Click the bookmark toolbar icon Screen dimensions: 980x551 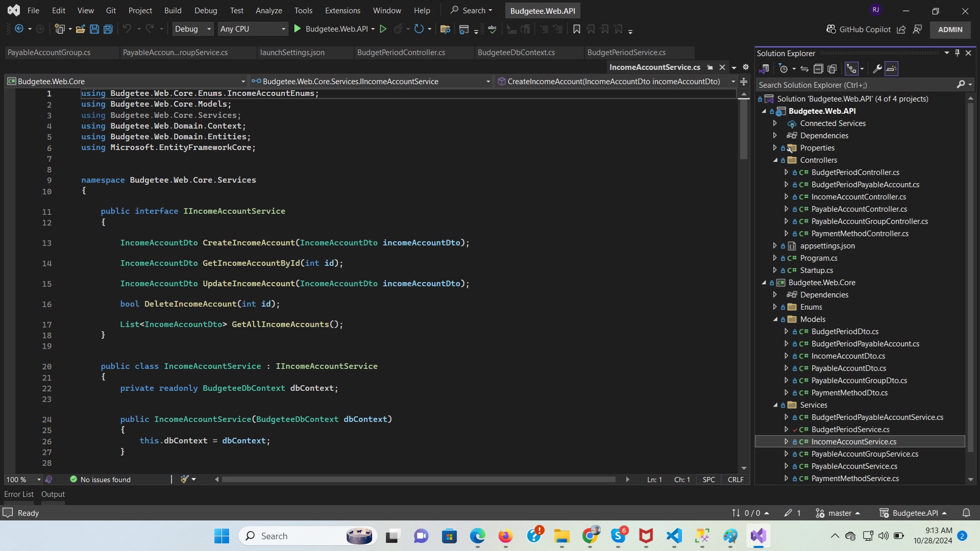point(577,29)
